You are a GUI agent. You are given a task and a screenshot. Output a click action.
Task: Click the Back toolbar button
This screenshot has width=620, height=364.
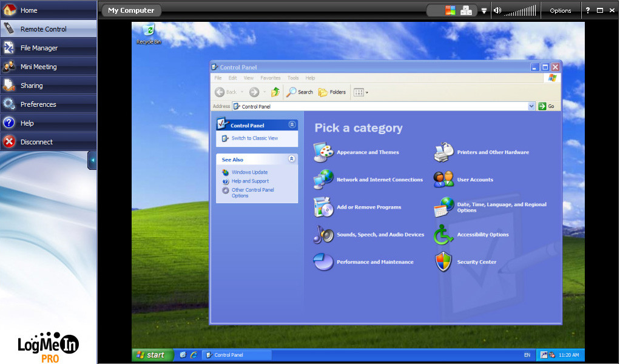(226, 92)
